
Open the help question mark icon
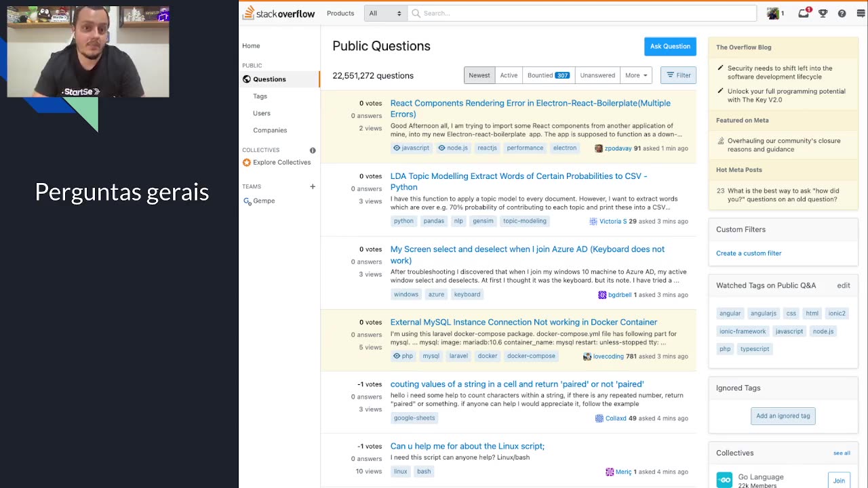[x=842, y=13]
